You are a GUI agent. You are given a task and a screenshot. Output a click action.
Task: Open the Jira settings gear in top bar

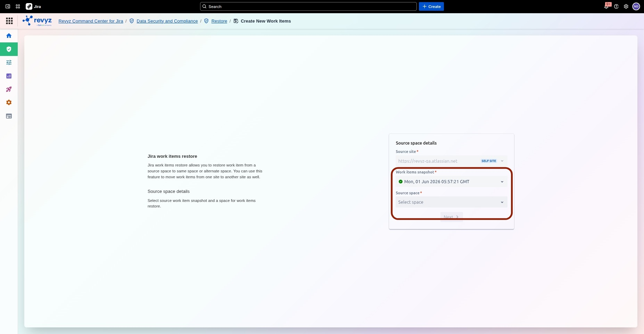tap(626, 7)
